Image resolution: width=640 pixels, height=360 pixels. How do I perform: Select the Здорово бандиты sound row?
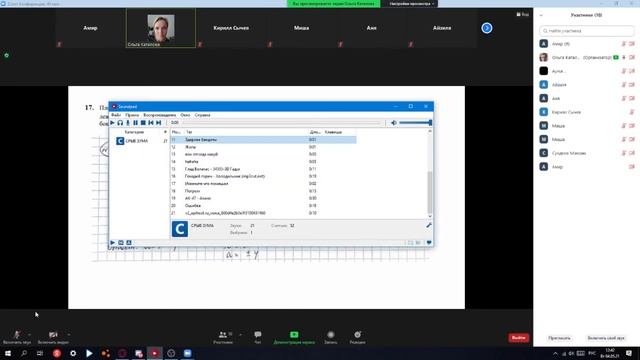coord(263,140)
